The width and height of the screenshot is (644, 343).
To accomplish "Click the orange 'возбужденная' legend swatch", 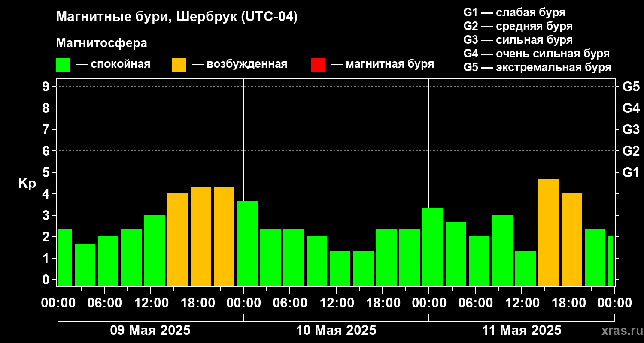I will (179, 65).
